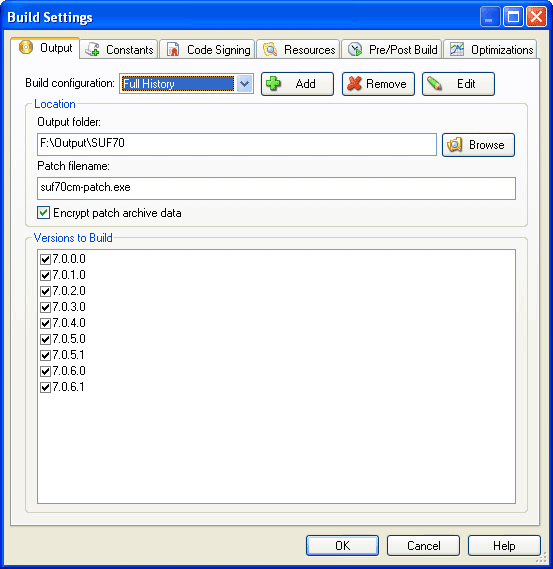Click the red X Remove icon

[x=354, y=83]
